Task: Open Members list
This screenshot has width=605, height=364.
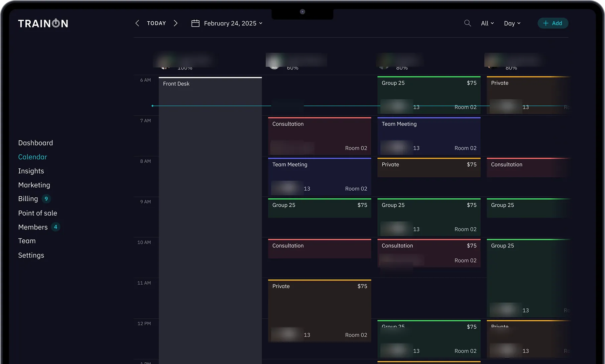Action: (x=33, y=227)
